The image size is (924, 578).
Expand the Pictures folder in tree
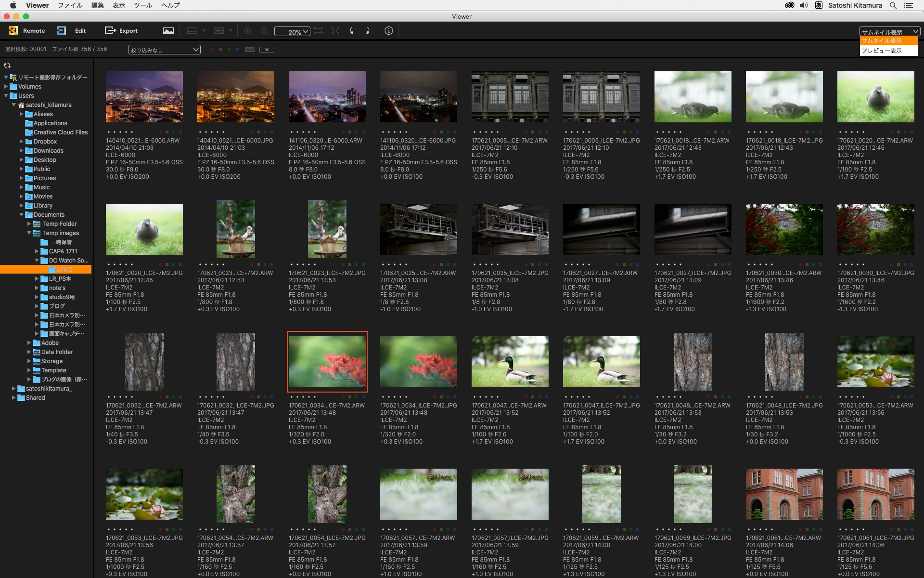click(21, 178)
